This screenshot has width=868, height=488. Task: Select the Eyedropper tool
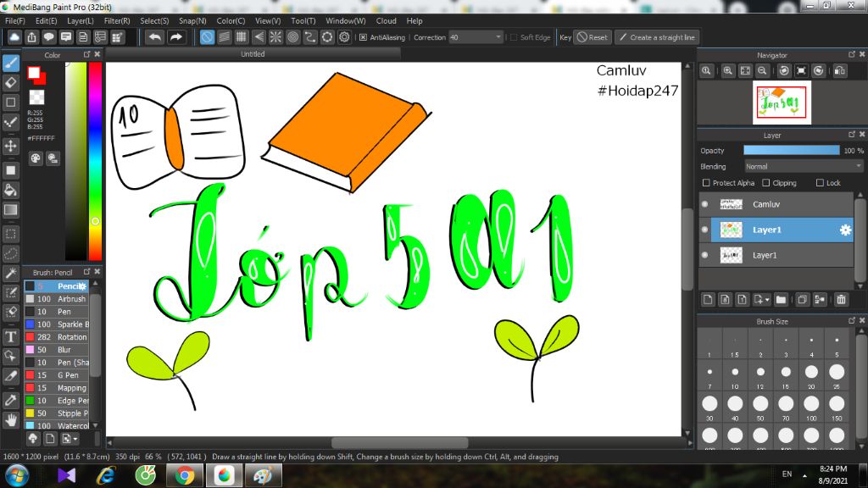(10, 400)
